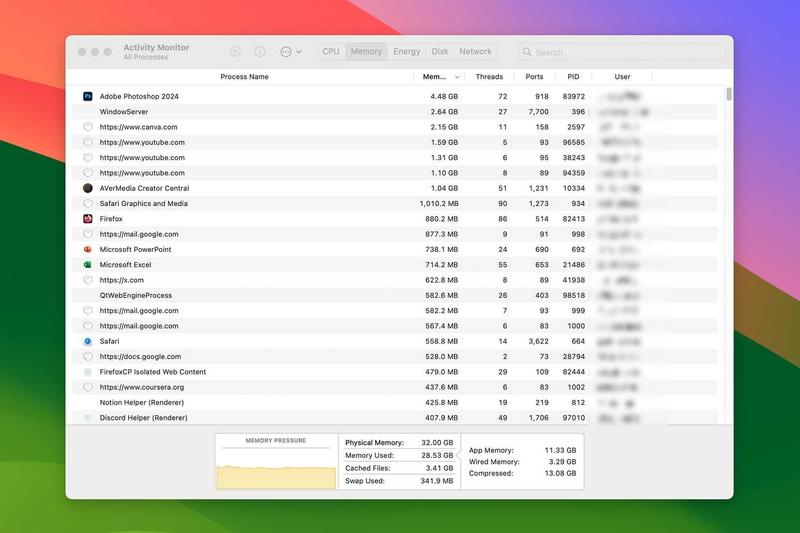Click the shield icon beside Safari Graphics and Media

coord(88,204)
